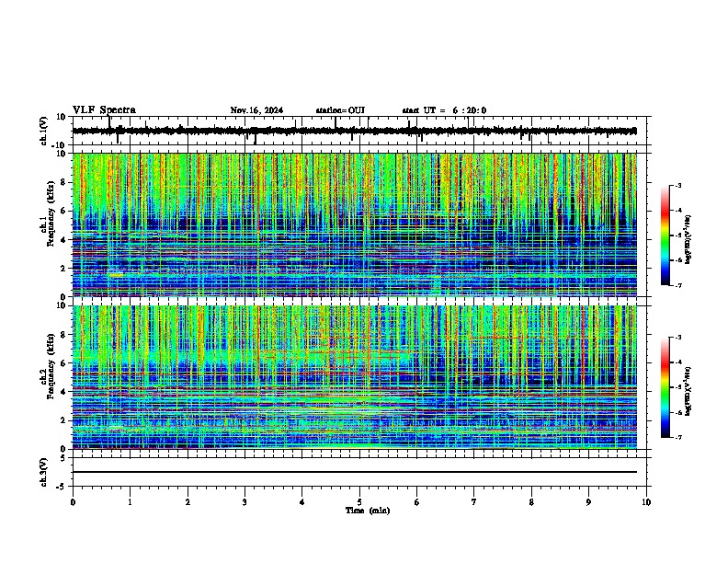Click the date label "Nov.16, 2024"

click(x=256, y=110)
